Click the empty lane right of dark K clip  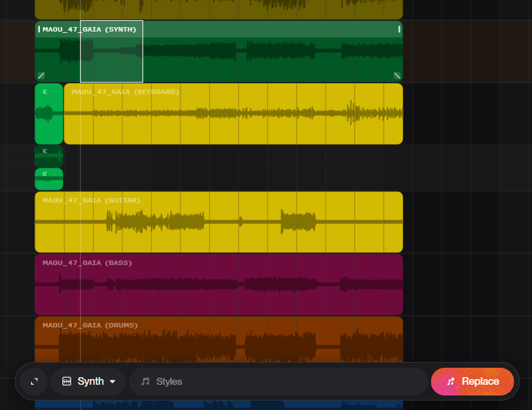pyautogui.click(x=252, y=156)
